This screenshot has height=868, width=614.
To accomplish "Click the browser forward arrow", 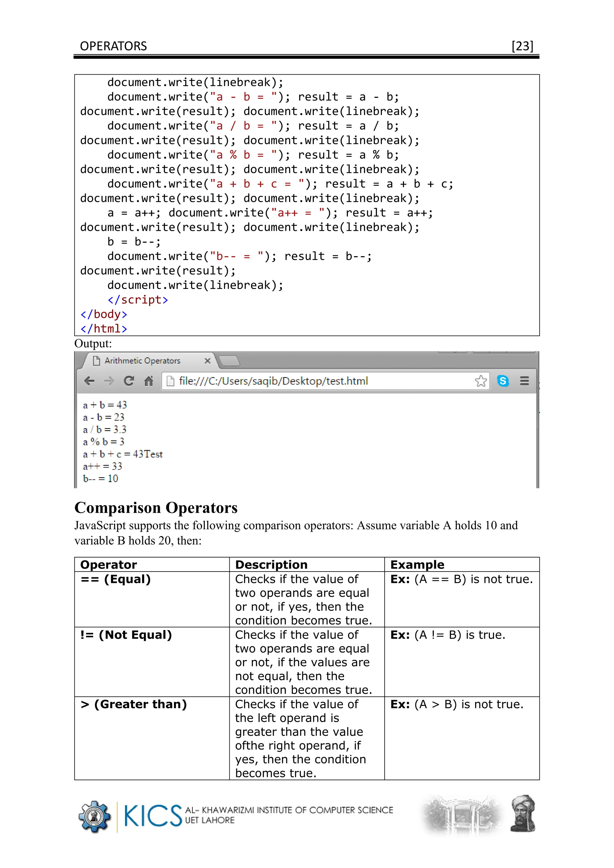I will click(x=109, y=381).
